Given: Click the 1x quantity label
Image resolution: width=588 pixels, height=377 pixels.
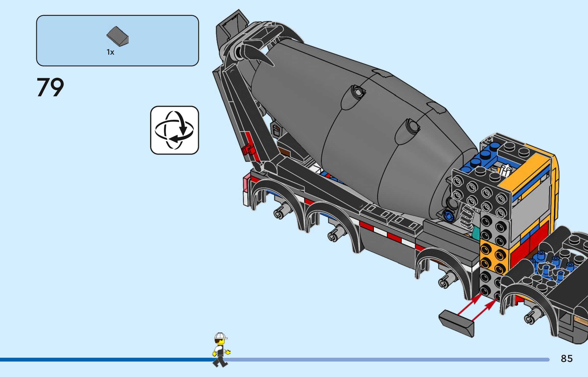Looking at the screenshot, I should (x=110, y=52).
